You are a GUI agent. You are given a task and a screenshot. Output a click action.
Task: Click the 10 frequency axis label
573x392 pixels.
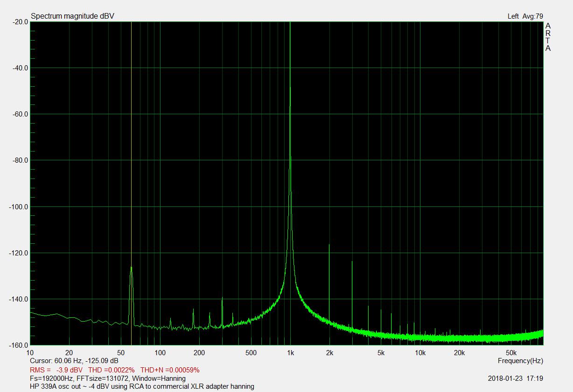[30, 352]
